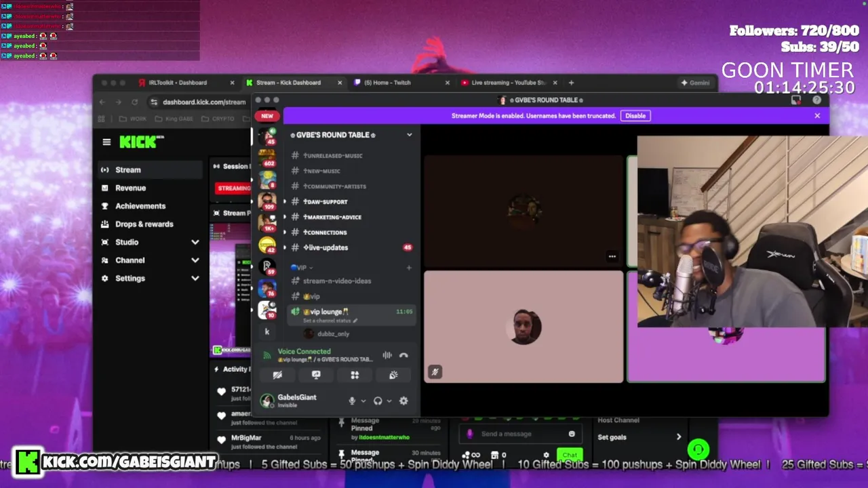Open three-dot options on top-left video tile
Image resolution: width=868 pixels, height=488 pixels.
click(x=612, y=256)
